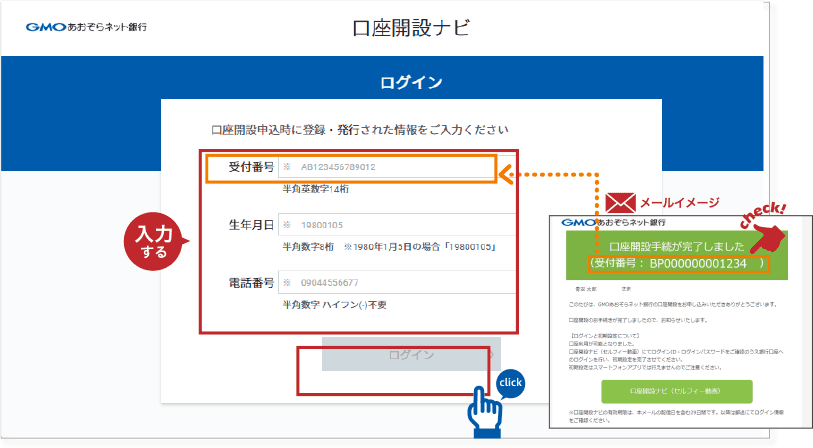The image size is (813, 448).
Task: Click the GMO Aozora Net Bank logo
Action: point(86,27)
